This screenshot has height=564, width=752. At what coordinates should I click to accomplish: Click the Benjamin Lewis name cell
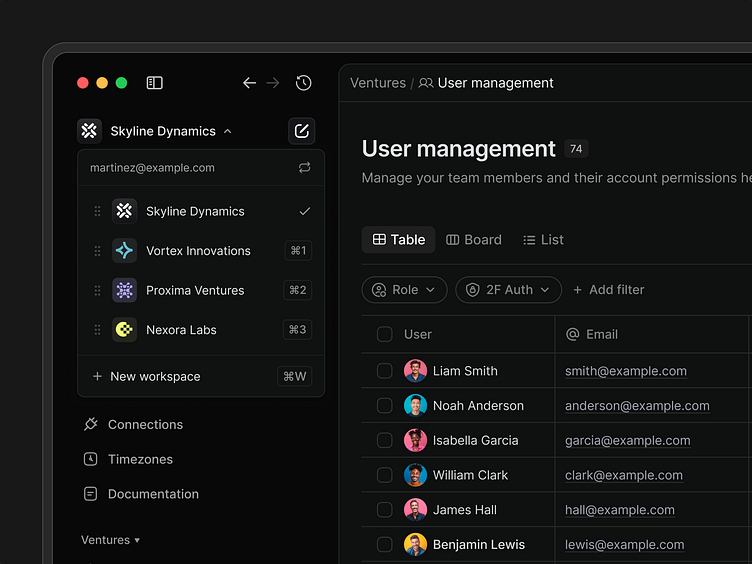pos(479,544)
